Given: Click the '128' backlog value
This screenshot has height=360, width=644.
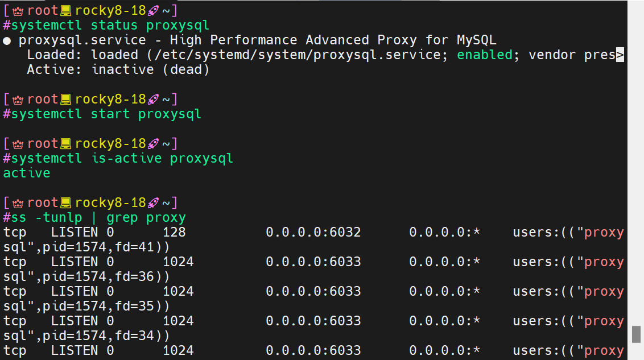Looking at the screenshot, I should coord(174,232).
